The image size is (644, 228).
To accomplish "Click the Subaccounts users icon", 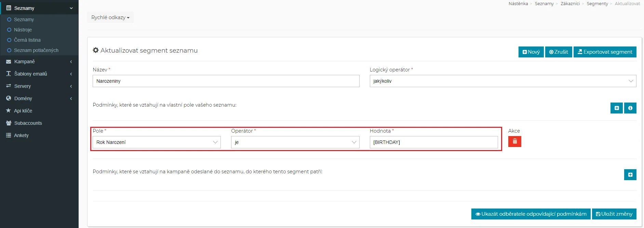I will coord(9,123).
